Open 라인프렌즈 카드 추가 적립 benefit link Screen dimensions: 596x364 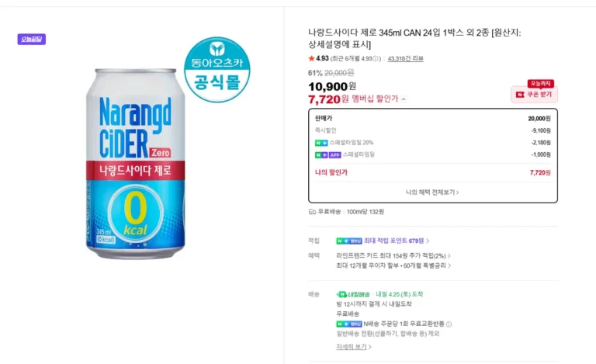pyautogui.click(x=393, y=255)
